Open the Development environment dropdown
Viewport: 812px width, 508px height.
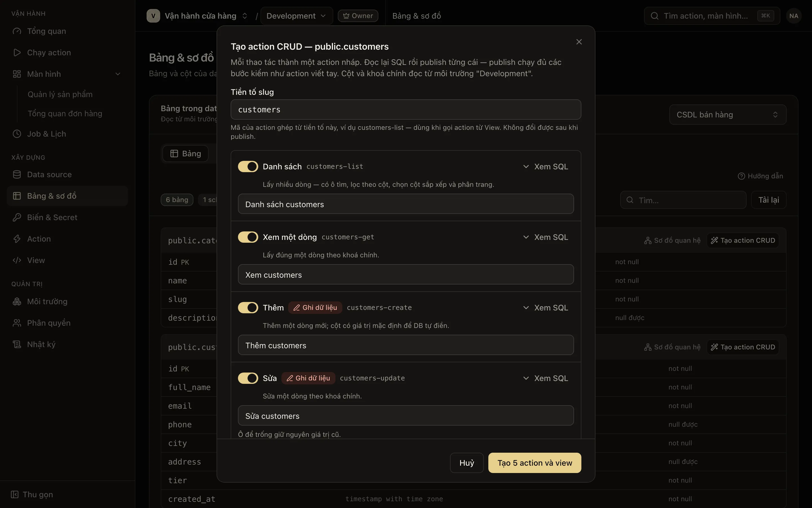[x=296, y=16]
